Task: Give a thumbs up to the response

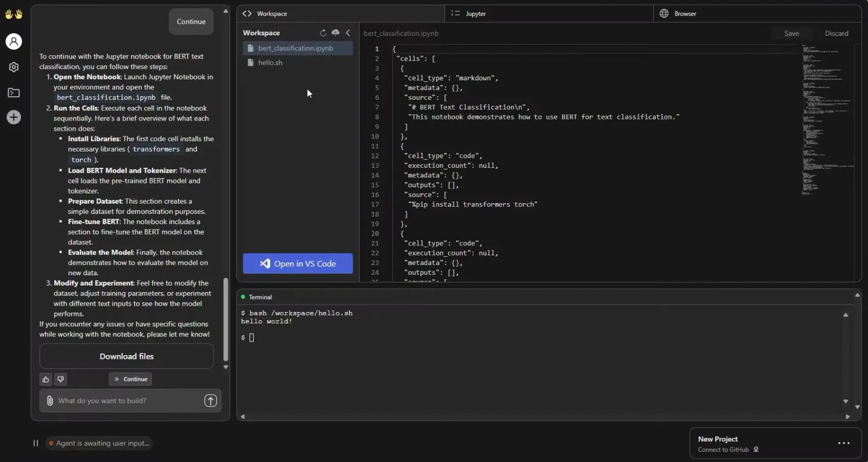Action: [46, 379]
